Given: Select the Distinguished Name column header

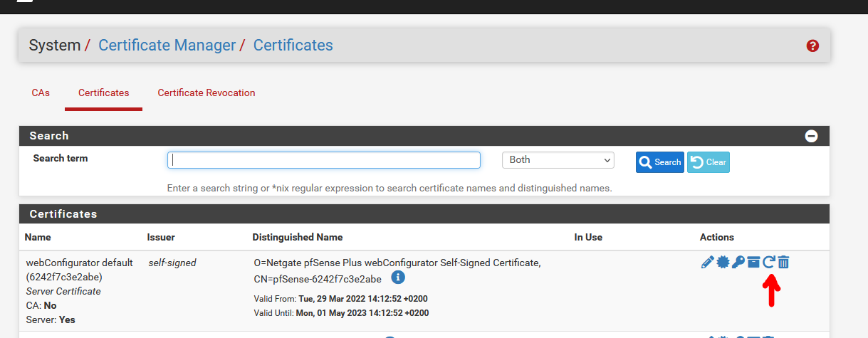Looking at the screenshot, I should coord(298,237).
